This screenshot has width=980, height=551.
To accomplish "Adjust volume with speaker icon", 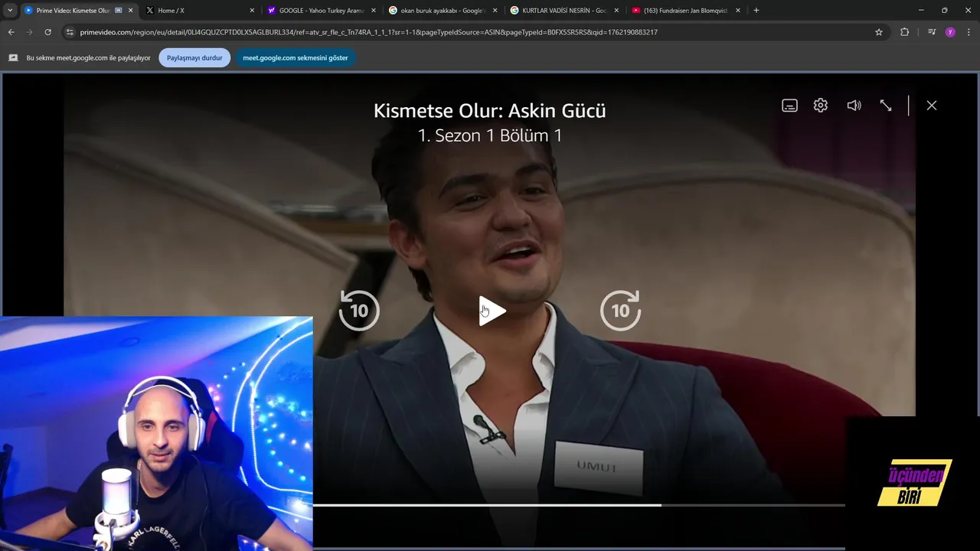I will pyautogui.click(x=854, y=106).
